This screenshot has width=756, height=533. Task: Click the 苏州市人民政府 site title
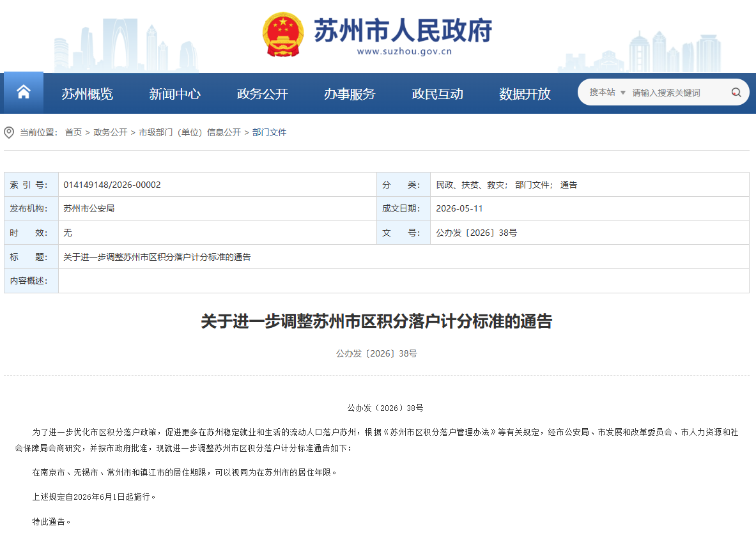pyautogui.click(x=403, y=31)
